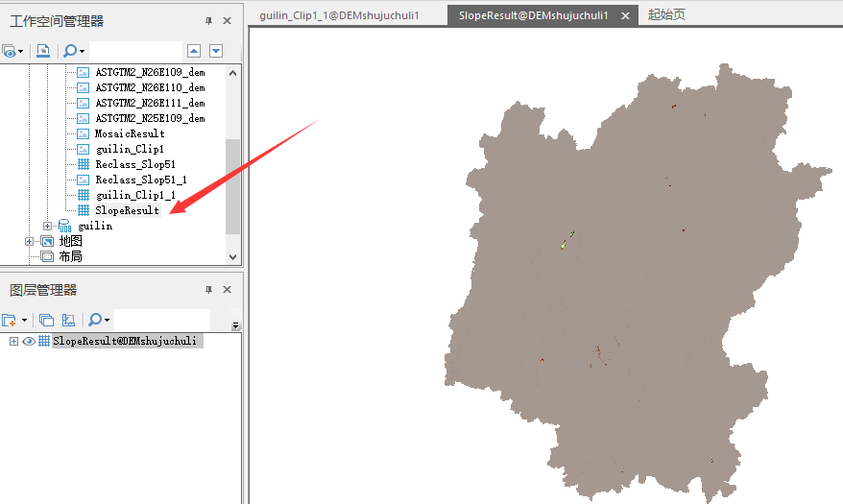
Task: Select ASTGTM2_N25E109_dem dataset
Action: tap(150, 118)
